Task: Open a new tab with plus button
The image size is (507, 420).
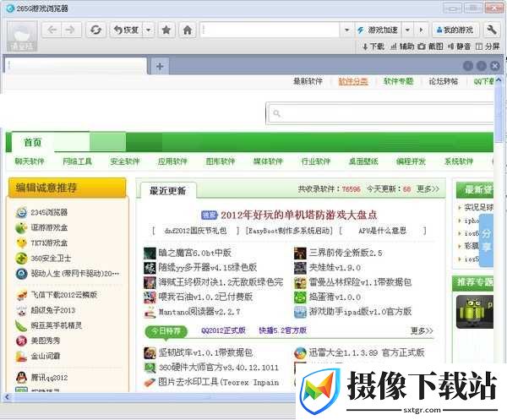Action: (160, 66)
